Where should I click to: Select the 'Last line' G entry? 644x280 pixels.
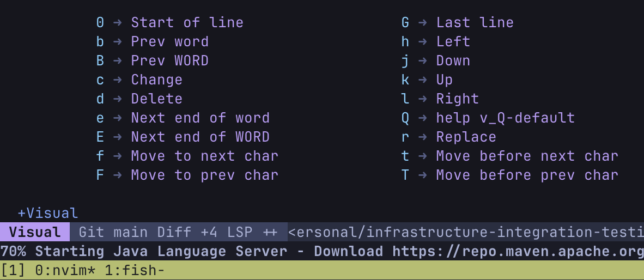(x=475, y=22)
